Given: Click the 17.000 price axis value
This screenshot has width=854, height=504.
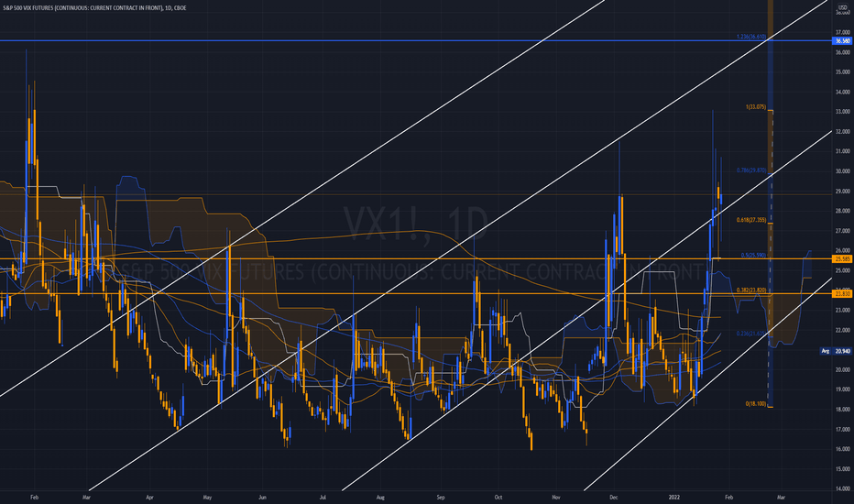Looking at the screenshot, I should pyautogui.click(x=842, y=430).
